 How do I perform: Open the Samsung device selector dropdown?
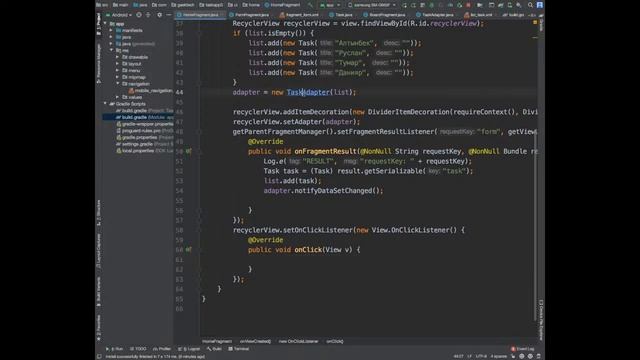[x=371, y=5]
